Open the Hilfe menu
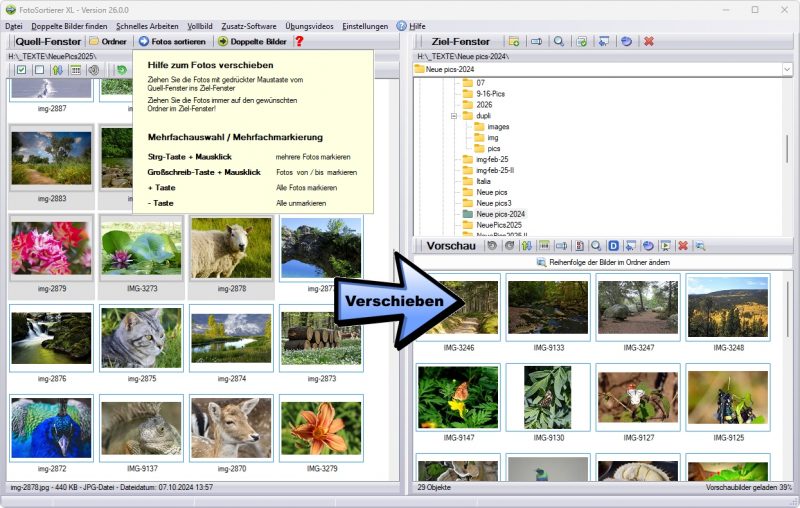Screen dimensions: 800x508 [x=411, y=26]
